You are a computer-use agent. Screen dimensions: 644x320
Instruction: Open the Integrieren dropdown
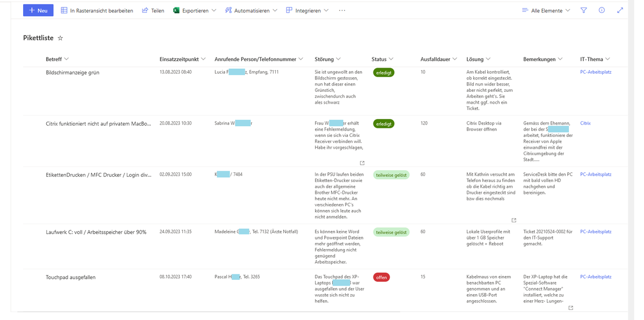307,10
